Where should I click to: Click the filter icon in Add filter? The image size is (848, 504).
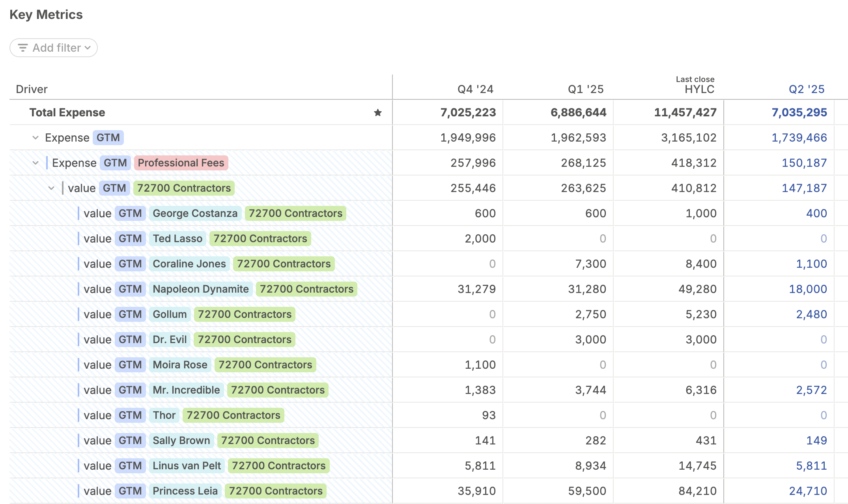pyautogui.click(x=23, y=48)
